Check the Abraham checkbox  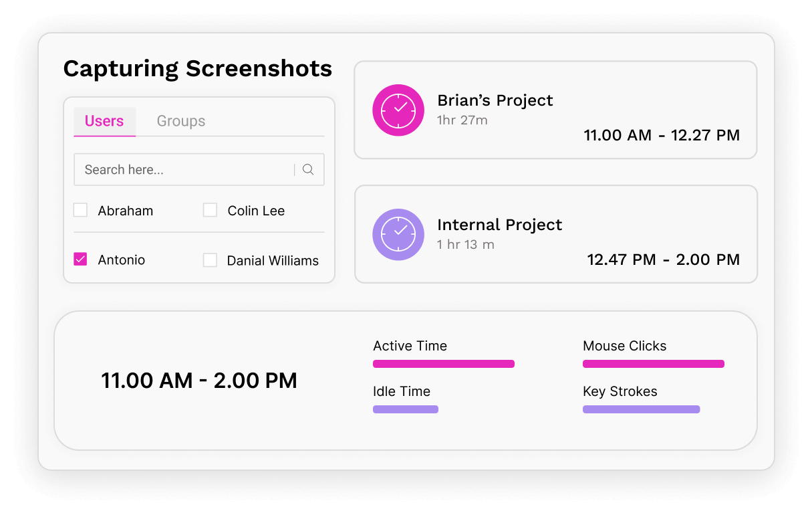tap(80, 209)
